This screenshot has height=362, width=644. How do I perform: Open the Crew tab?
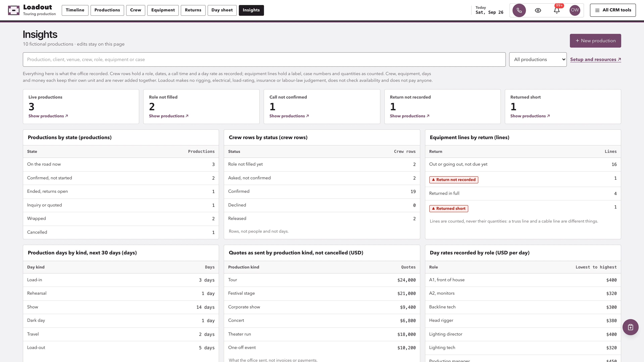pyautogui.click(x=136, y=10)
